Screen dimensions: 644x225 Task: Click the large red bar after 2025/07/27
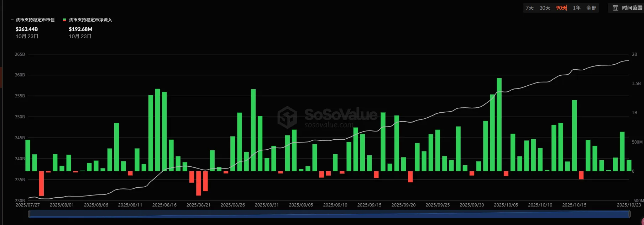(x=41, y=183)
